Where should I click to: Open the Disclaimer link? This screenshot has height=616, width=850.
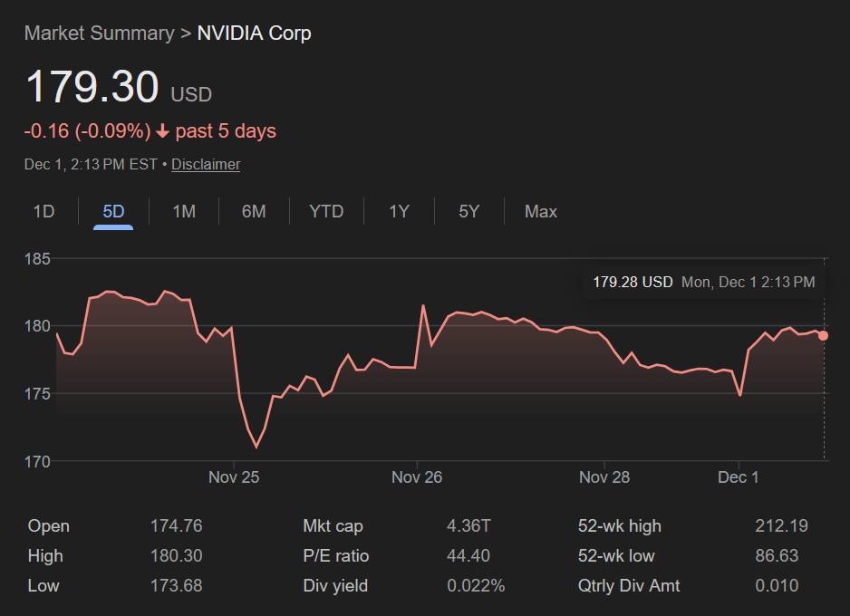pos(206,164)
